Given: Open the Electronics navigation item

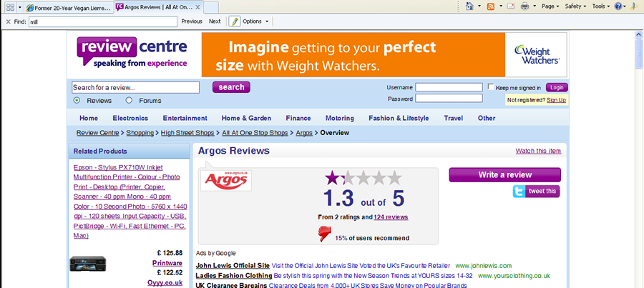Looking at the screenshot, I should [130, 118].
